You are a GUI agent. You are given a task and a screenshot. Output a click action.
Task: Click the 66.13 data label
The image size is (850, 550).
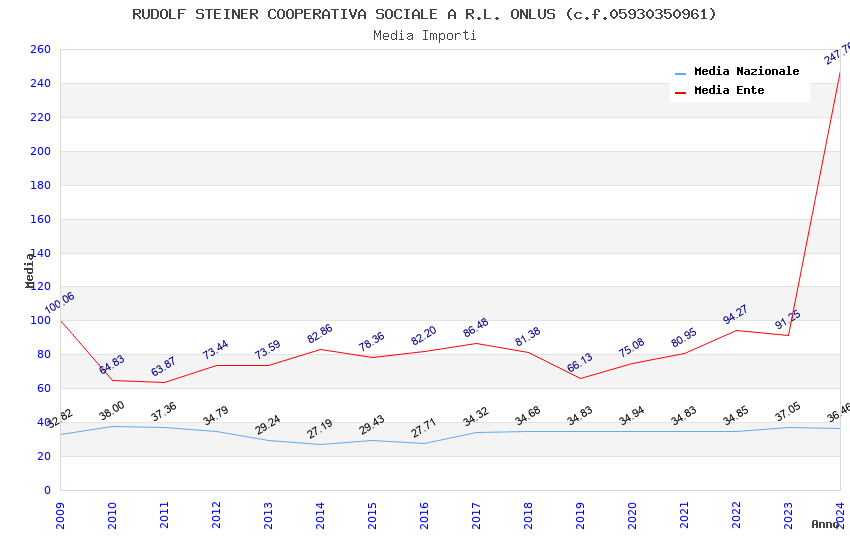(580, 363)
